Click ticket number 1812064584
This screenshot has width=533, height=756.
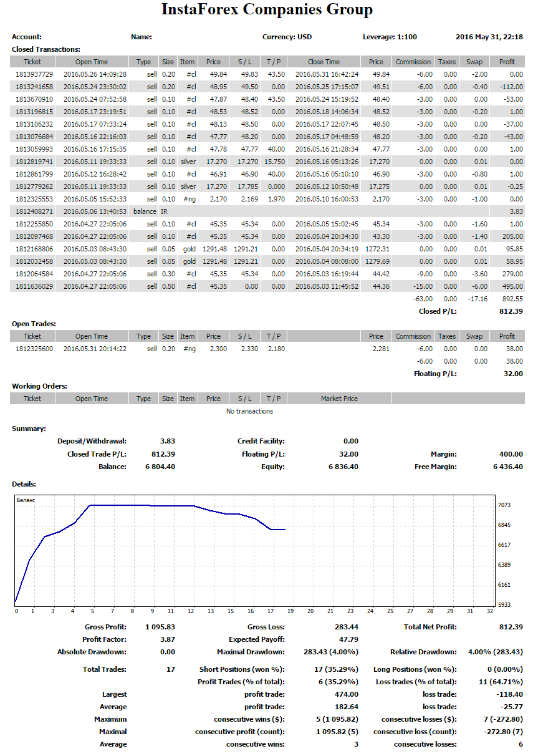(x=34, y=273)
